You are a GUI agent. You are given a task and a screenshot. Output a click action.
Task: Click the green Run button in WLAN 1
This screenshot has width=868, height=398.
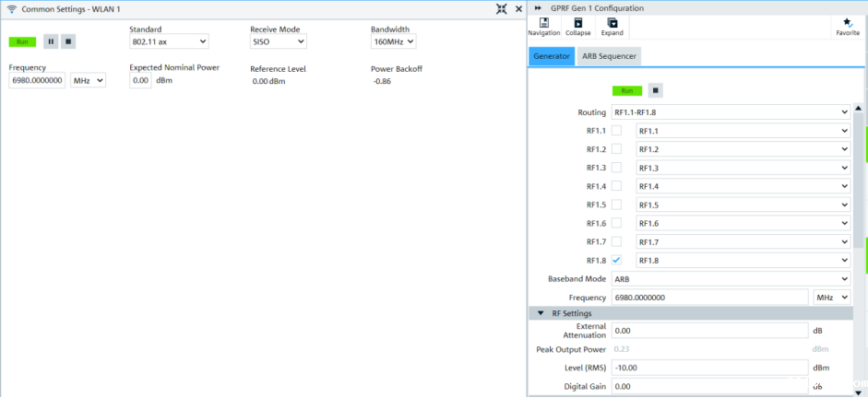(x=22, y=41)
